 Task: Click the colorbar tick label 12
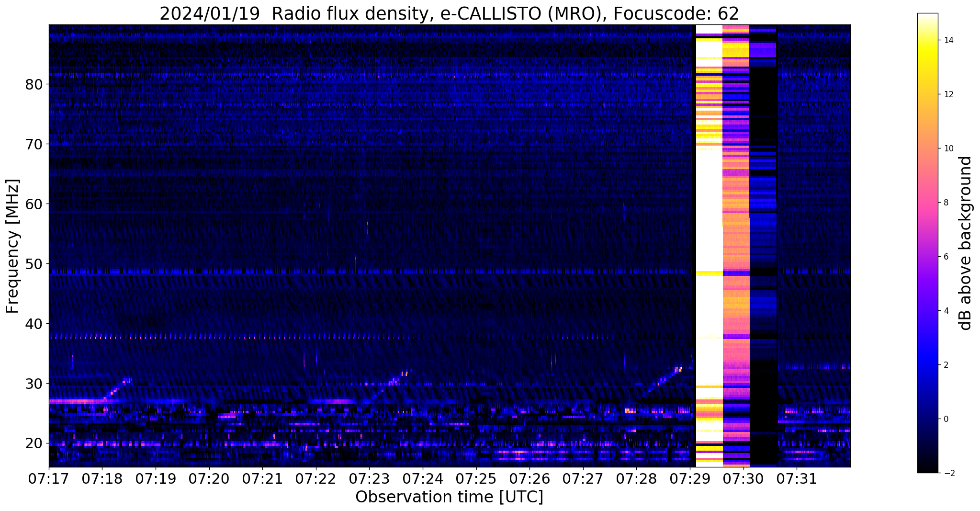coord(948,94)
